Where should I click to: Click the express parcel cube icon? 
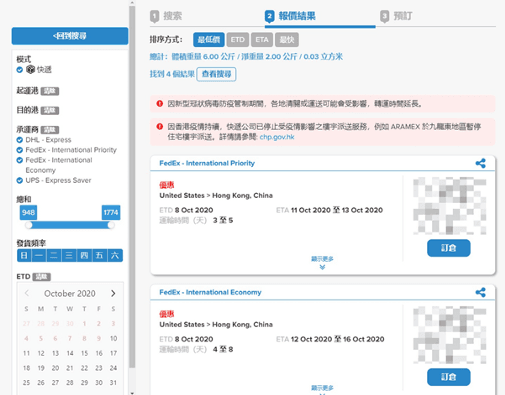tap(30, 69)
